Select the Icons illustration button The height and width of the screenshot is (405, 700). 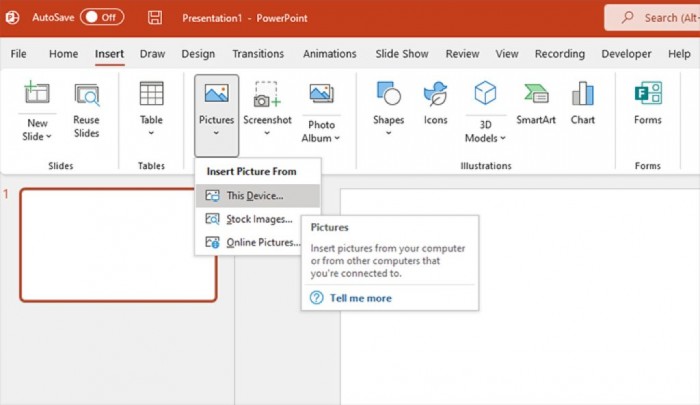click(x=435, y=96)
